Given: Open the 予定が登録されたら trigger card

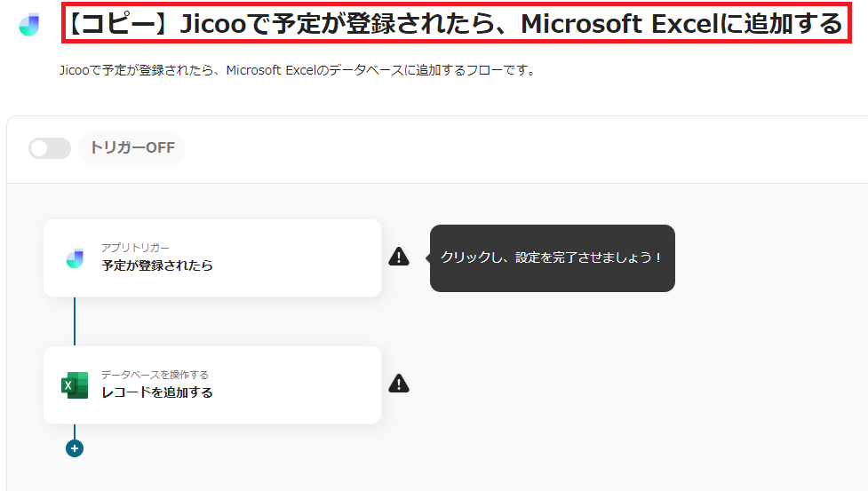Looking at the screenshot, I should pos(212,257).
